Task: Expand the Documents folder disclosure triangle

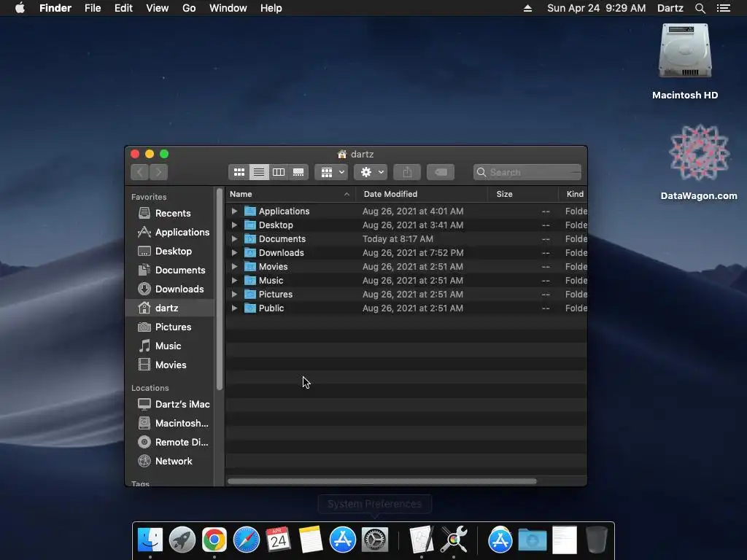Action: [234, 238]
